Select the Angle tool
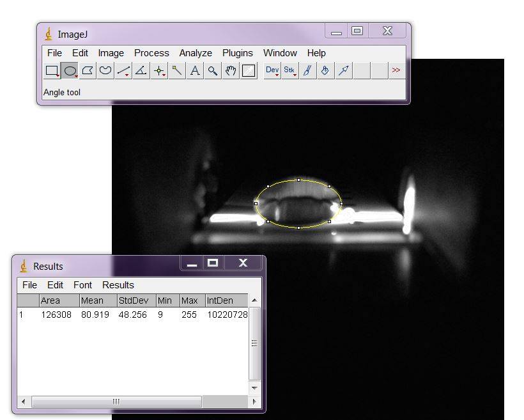The image size is (524, 420). click(x=141, y=70)
